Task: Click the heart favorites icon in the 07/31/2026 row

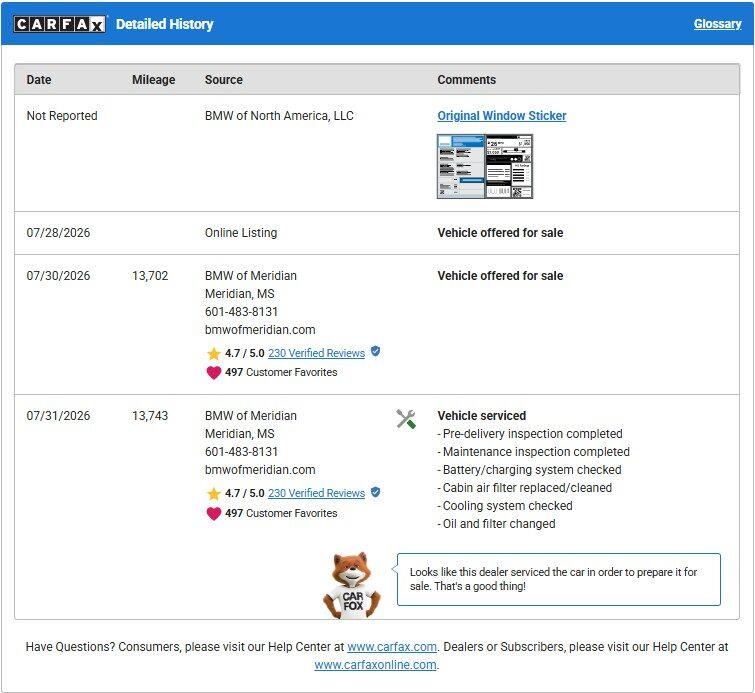Action: (x=213, y=513)
